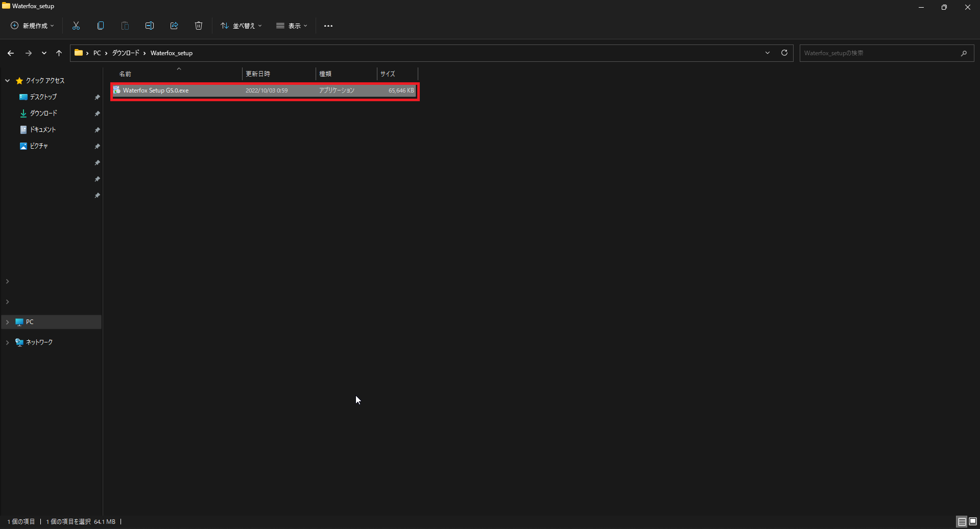Open recent locations dropdown arrow

(x=44, y=53)
